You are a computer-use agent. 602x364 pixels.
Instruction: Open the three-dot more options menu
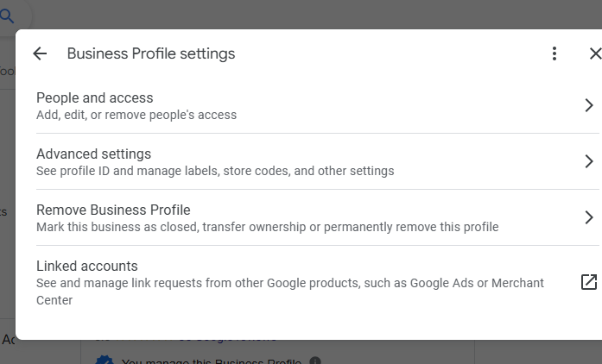click(x=554, y=53)
